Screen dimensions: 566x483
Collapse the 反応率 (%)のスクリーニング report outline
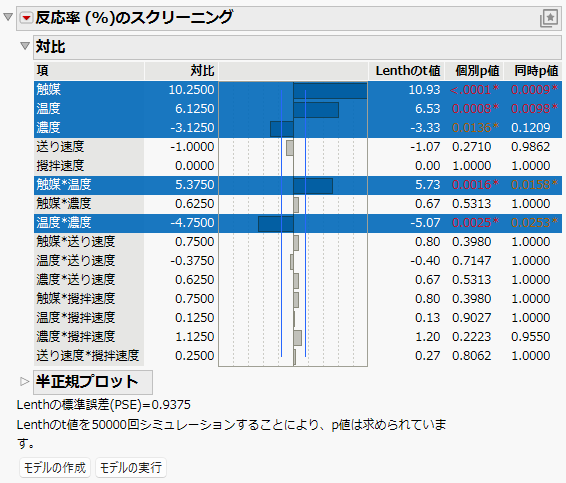[8, 17]
